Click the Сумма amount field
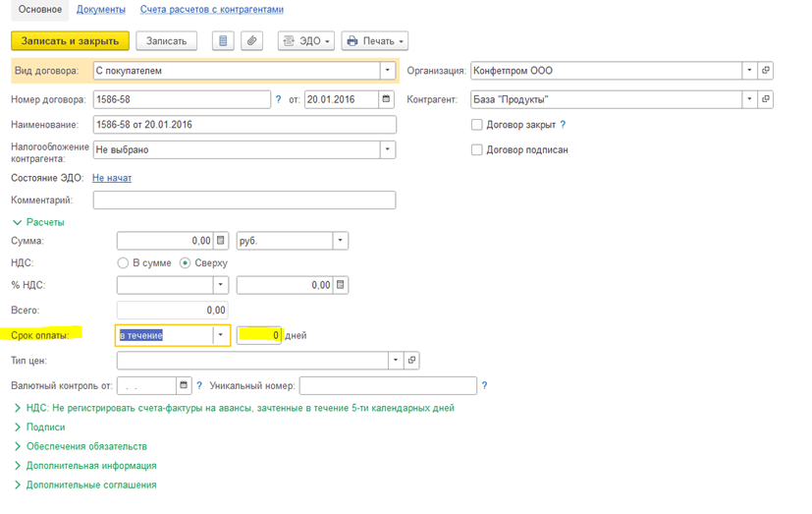Image resolution: width=812 pixels, height=514 pixels. [165, 241]
